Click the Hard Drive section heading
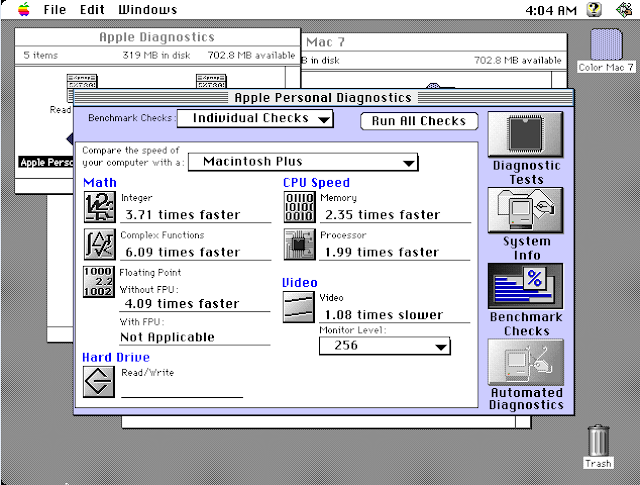 tap(116, 358)
